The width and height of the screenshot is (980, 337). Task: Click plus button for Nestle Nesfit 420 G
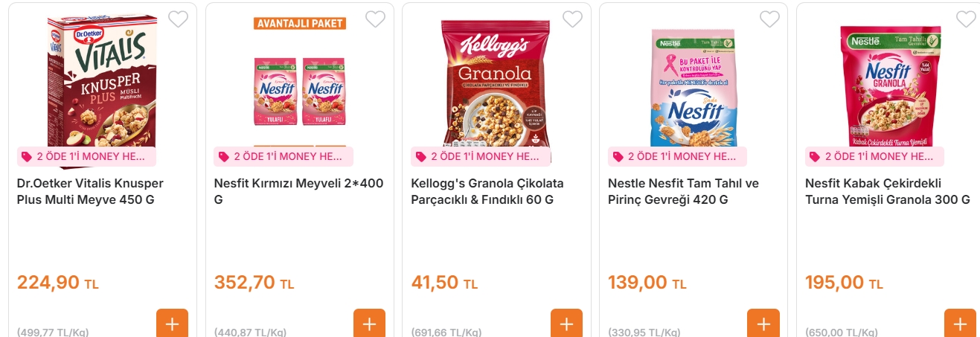(763, 324)
